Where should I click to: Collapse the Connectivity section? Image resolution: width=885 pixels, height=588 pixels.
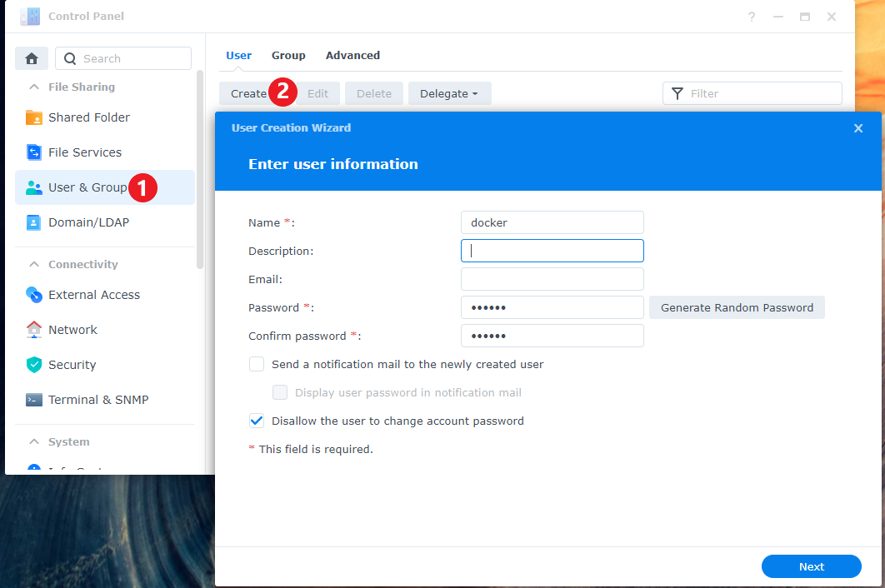[x=34, y=264]
